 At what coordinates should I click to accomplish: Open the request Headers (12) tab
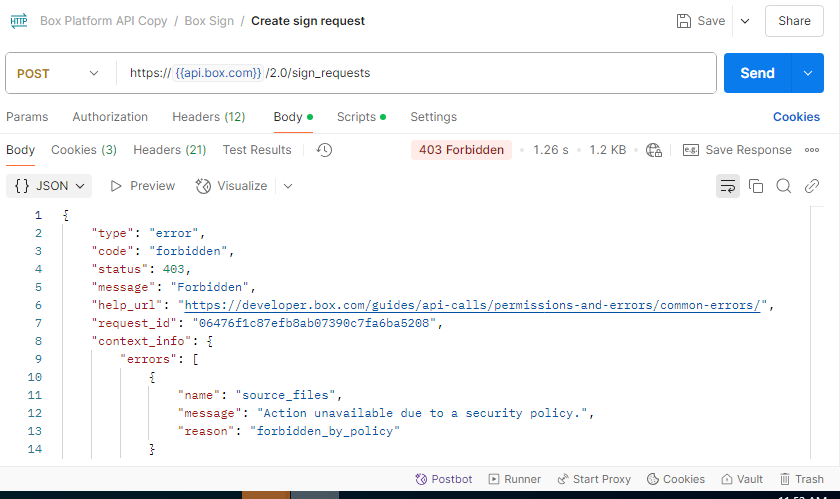click(x=209, y=117)
